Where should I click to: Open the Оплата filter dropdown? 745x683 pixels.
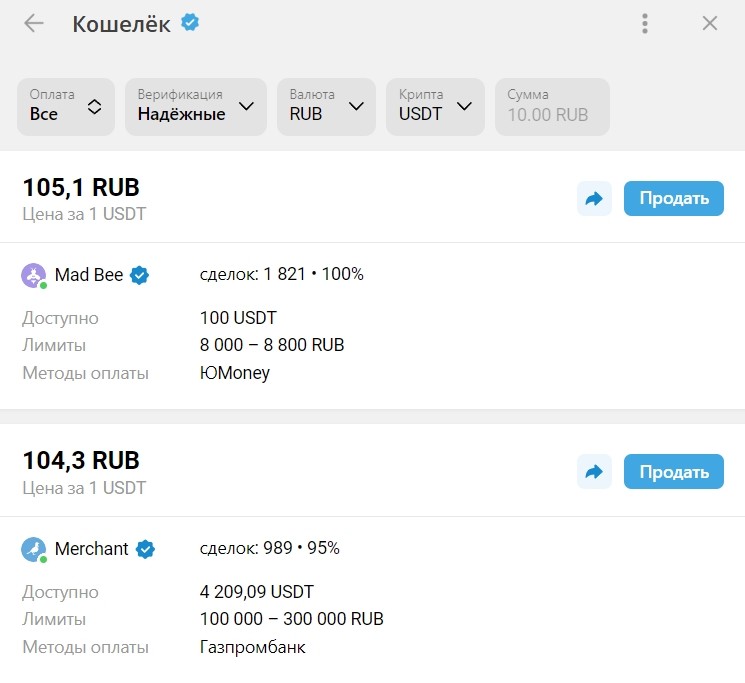click(x=66, y=106)
